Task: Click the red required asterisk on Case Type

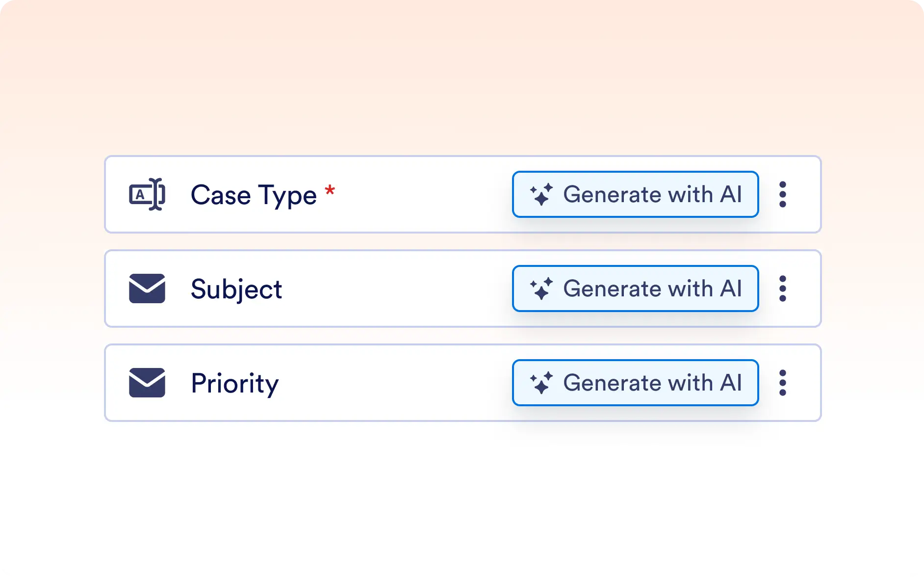Action: pyautogui.click(x=330, y=190)
